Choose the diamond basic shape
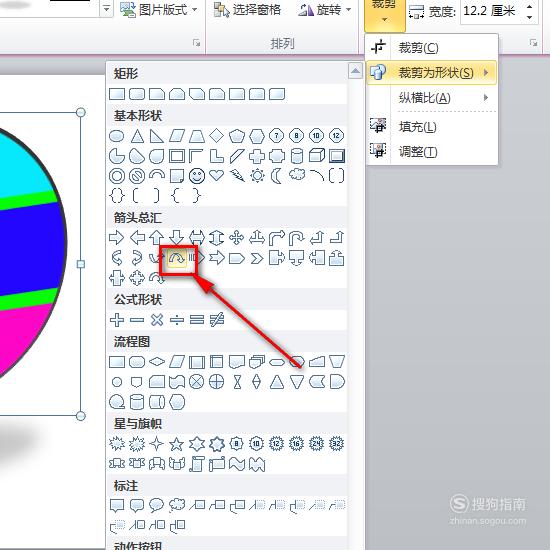This screenshot has width=550, height=550. [216, 136]
